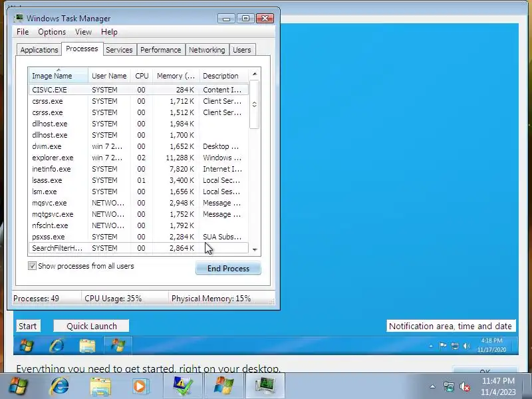This screenshot has width=532, height=399.
Task: Select the dwm.exe process row
Action: [x=138, y=146]
